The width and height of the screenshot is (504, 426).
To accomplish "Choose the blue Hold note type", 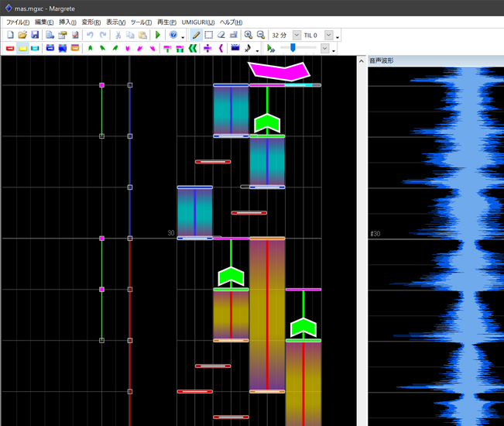I will coord(50,48).
